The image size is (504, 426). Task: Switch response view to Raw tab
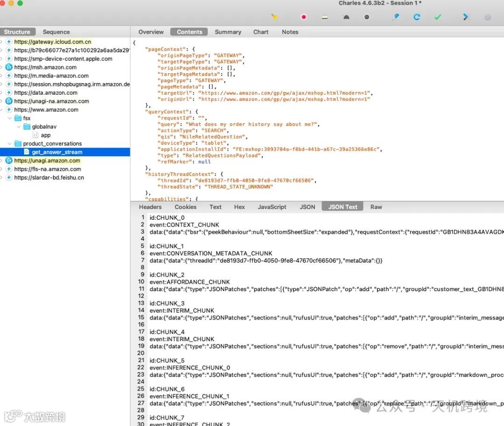click(376, 207)
